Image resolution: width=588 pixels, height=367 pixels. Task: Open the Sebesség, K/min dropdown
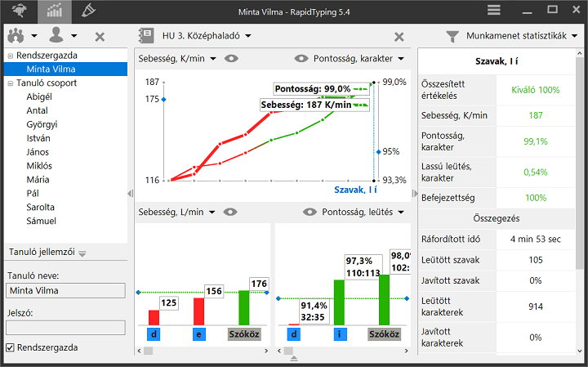coord(177,59)
